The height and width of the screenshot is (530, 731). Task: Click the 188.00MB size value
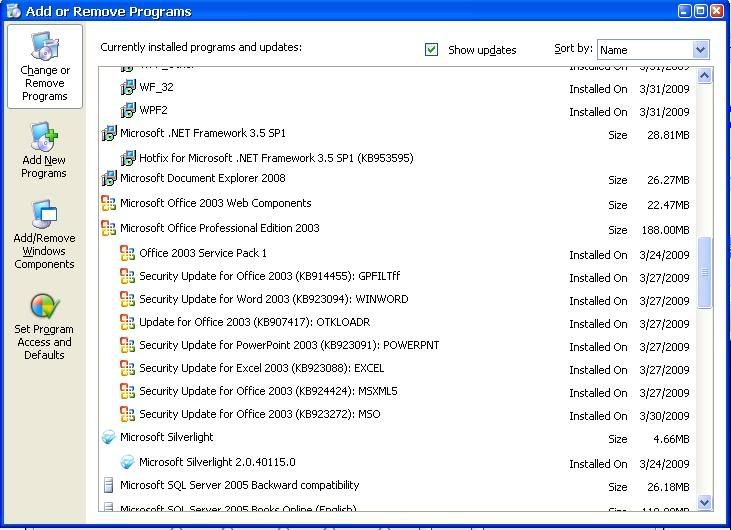click(x=665, y=230)
